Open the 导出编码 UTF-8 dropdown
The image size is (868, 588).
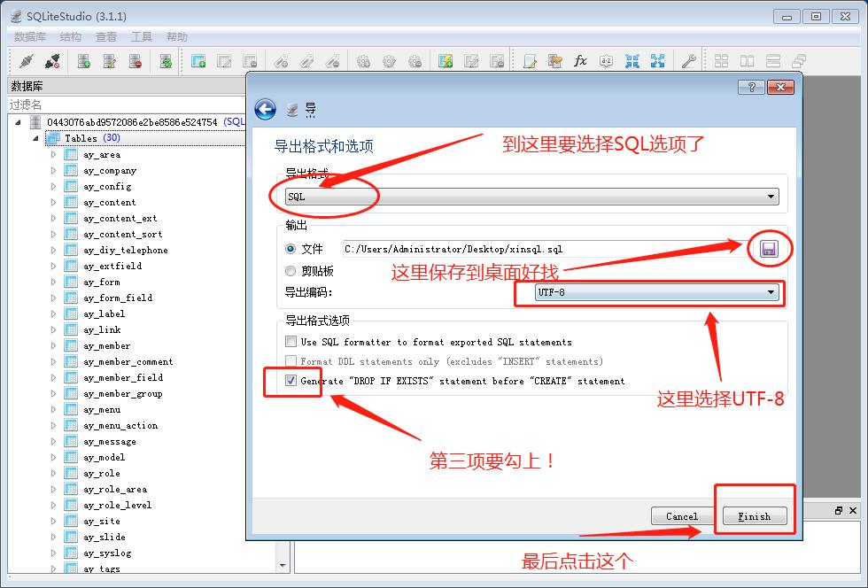656,292
